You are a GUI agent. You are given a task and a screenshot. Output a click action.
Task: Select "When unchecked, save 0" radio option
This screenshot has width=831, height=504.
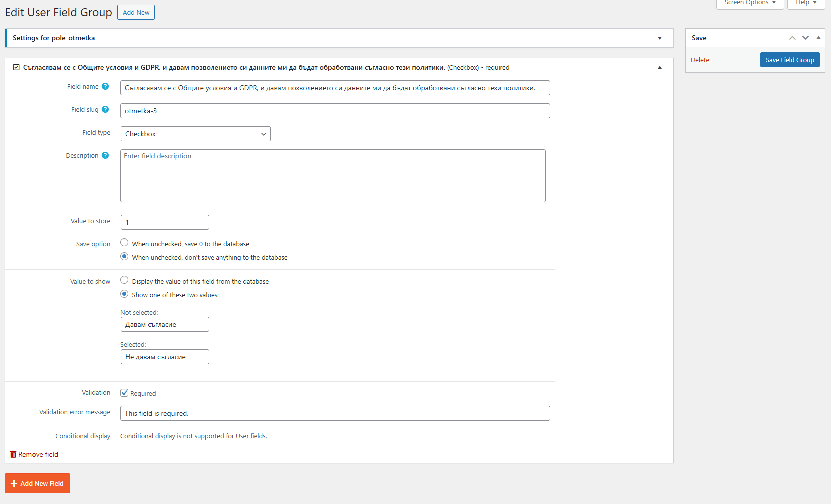124,243
